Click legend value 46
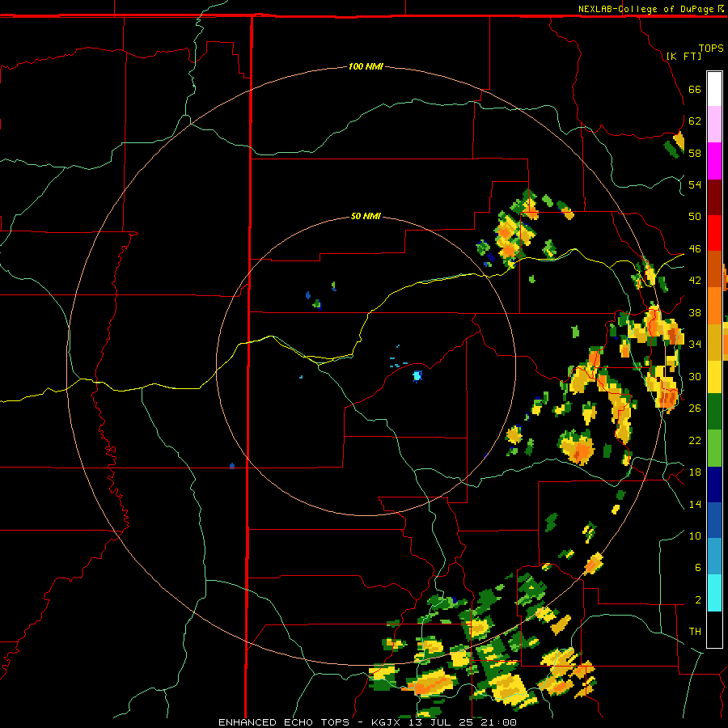 pos(695,248)
